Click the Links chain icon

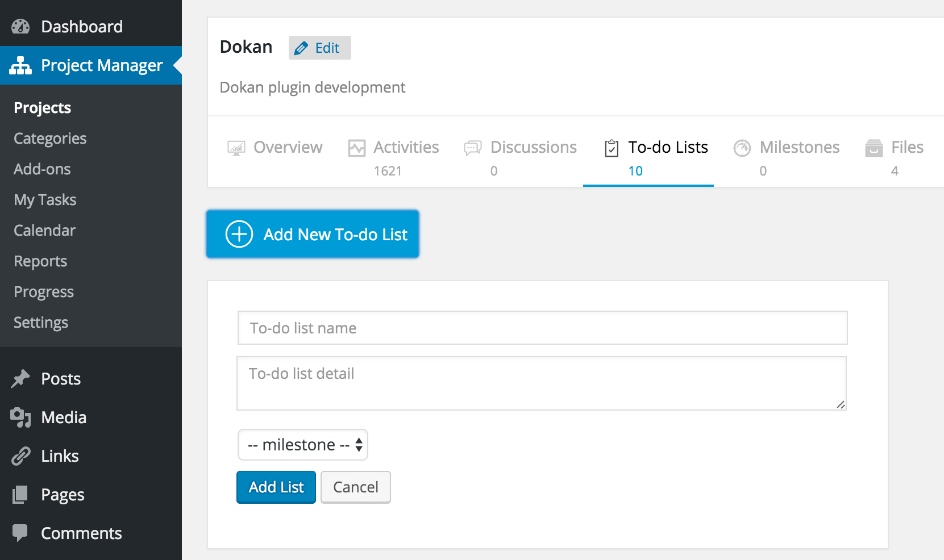click(20, 456)
